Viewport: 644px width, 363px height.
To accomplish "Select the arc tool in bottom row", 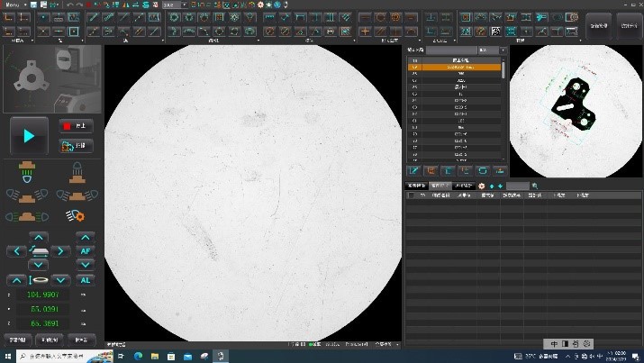I will pos(189,32).
